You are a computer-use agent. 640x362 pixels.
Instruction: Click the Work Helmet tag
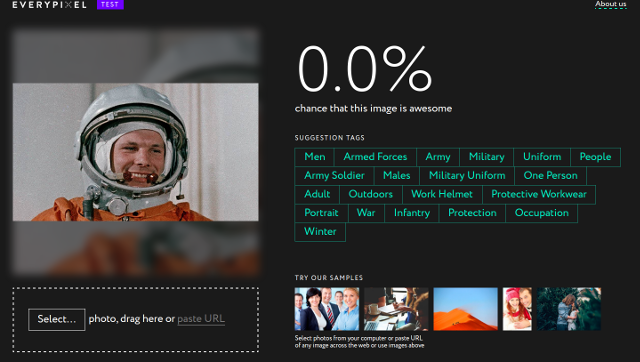pyautogui.click(x=442, y=194)
